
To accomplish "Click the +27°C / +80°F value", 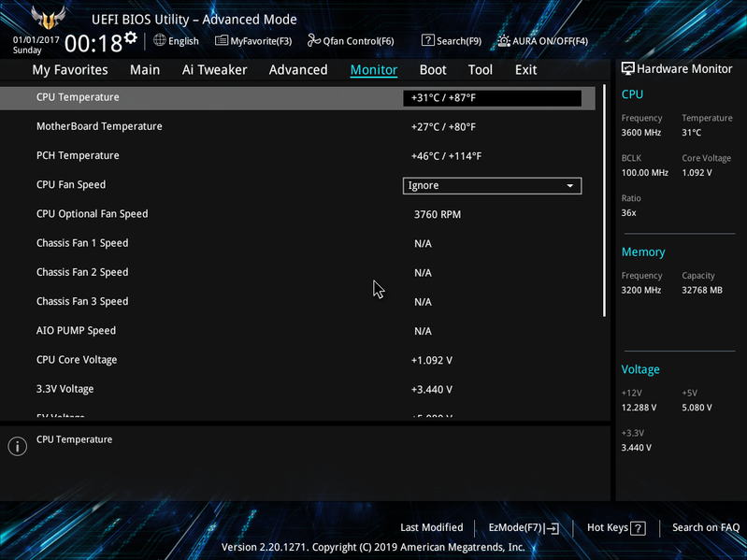I will point(443,127).
